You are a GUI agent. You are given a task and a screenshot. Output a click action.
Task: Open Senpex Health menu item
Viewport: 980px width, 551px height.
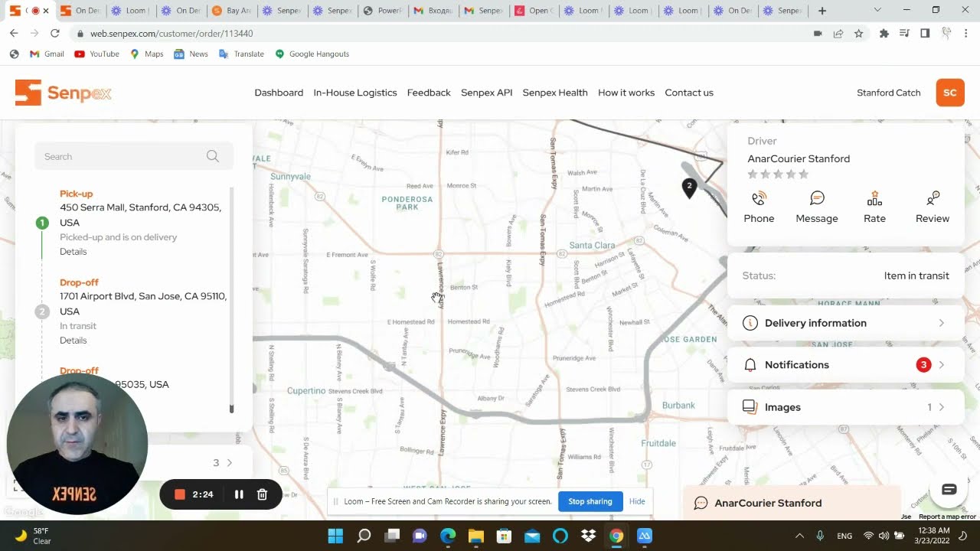555,93
